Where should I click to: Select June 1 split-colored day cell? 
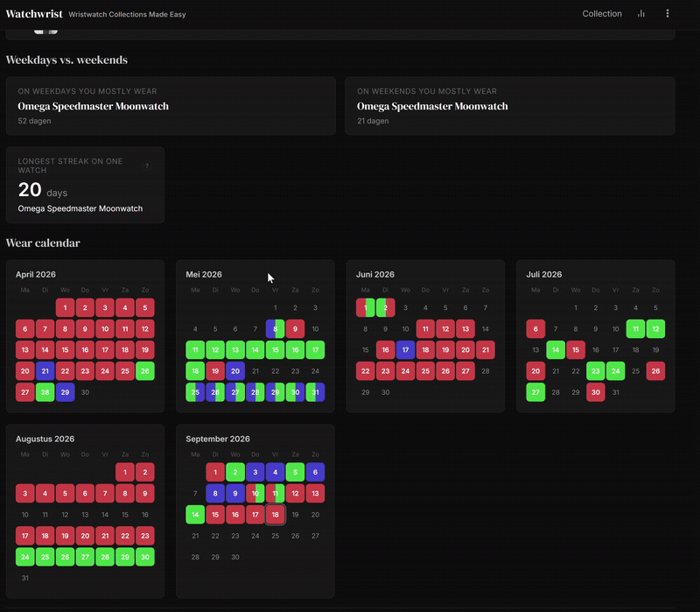365,307
